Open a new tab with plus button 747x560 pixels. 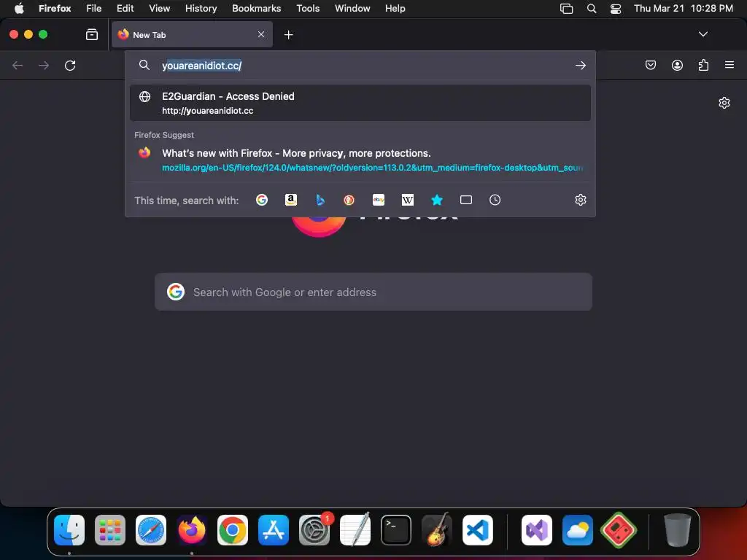coord(288,35)
